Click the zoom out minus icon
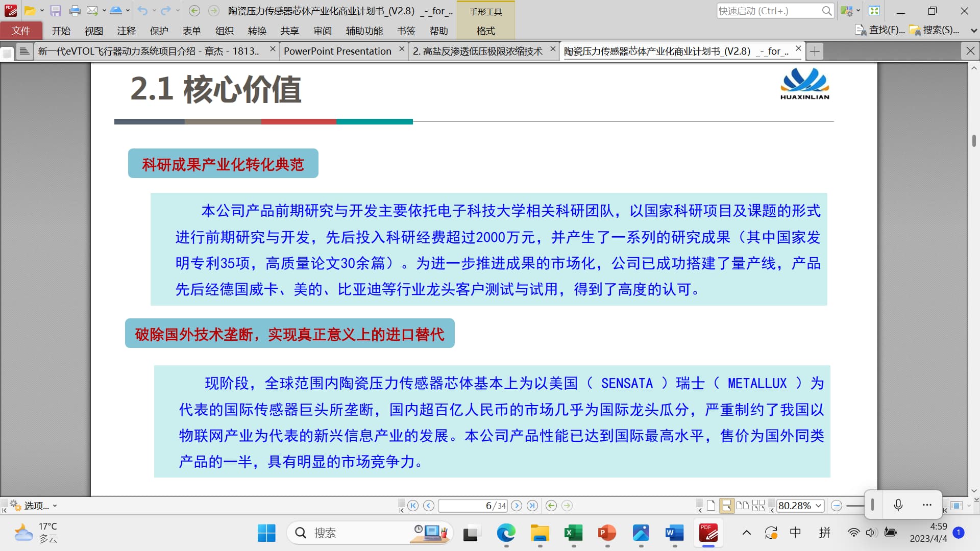 tap(836, 506)
